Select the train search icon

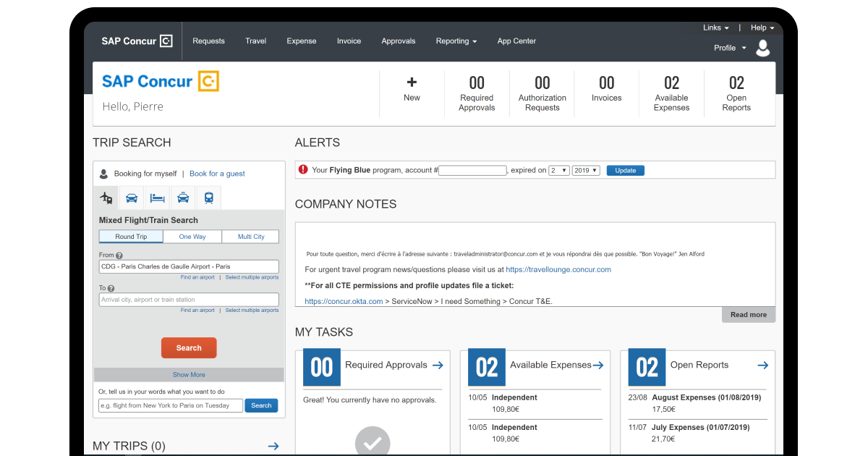coord(208,197)
